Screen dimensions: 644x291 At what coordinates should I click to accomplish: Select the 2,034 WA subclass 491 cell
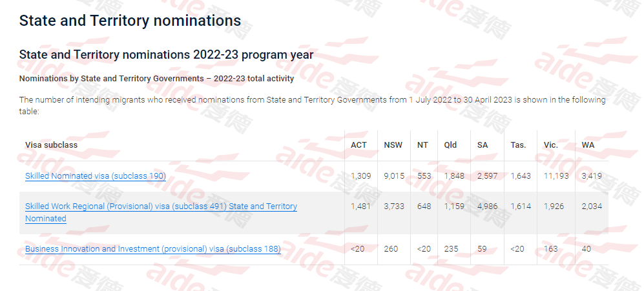tap(592, 206)
